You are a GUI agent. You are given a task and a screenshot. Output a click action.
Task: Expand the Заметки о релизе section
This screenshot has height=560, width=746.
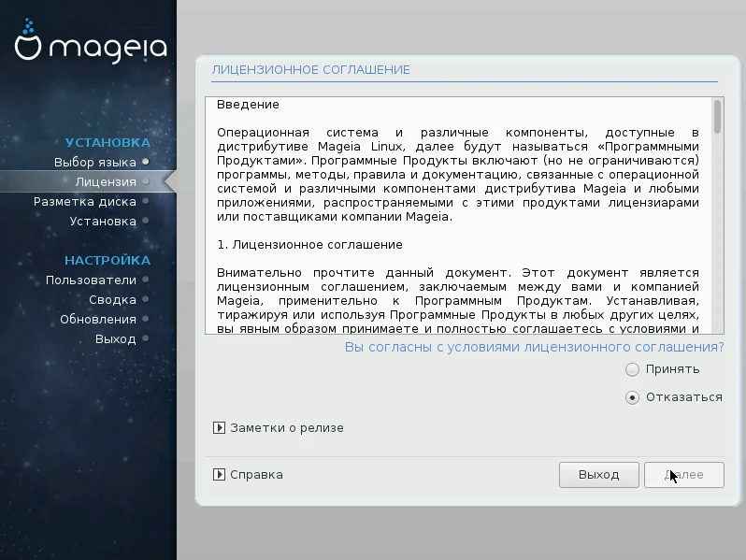(x=219, y=428)
